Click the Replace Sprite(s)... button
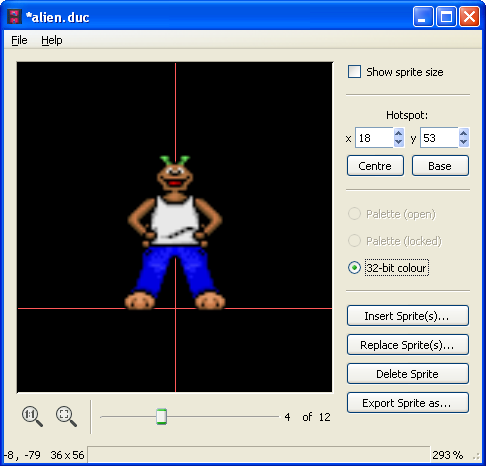Screen dimensions: 486x466 point(408,345)
